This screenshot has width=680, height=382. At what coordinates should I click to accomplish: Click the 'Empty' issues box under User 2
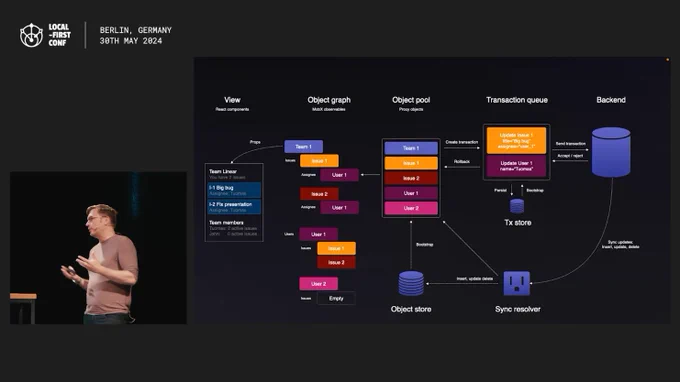[336, 298]
